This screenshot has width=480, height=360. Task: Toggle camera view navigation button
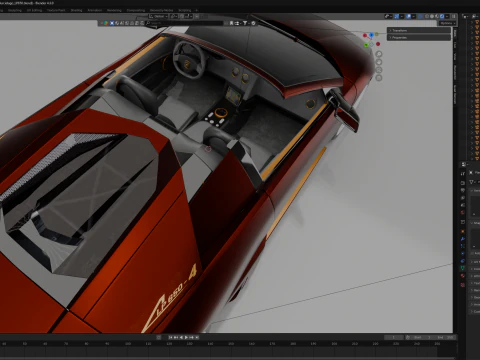point(379,70)
